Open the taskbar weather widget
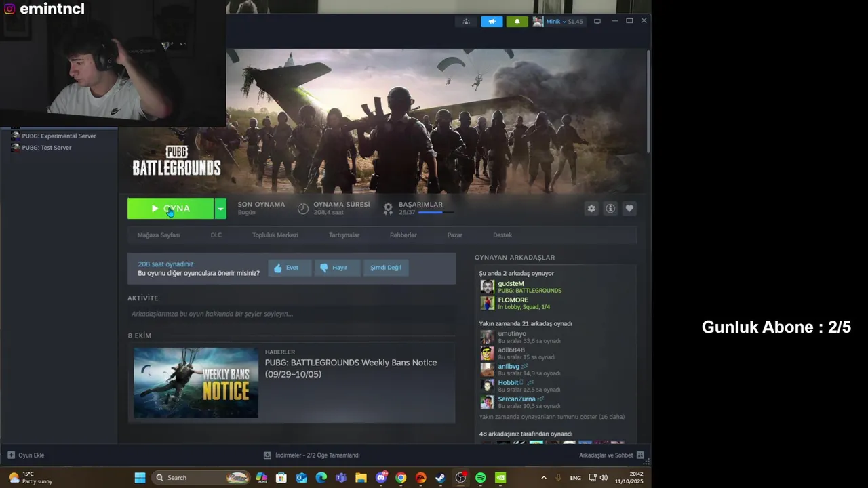The height and width of the screenshot is (488, 868). (31, 478)
